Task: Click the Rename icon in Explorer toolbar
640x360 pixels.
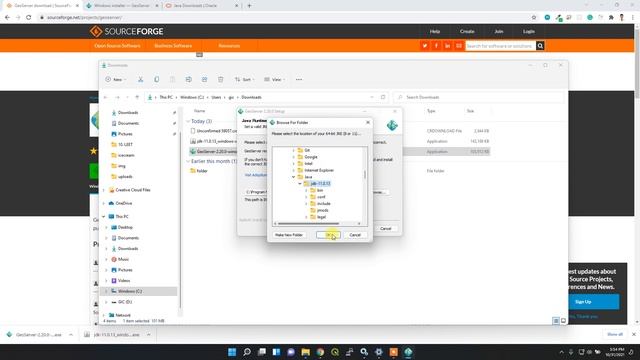Action: [x=189, y=80]
